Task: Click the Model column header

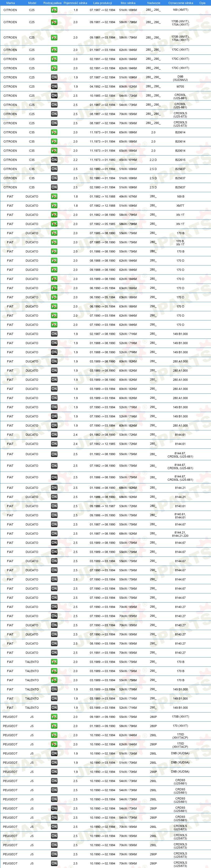Action: (32, 3)
